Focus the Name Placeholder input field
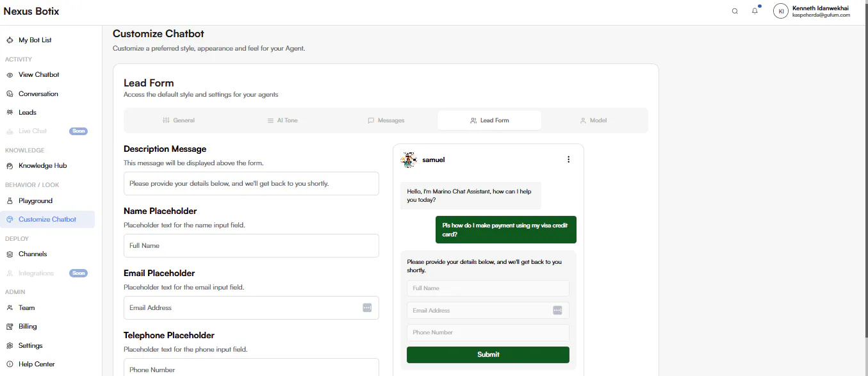Image resolution: width=868 pixels, height=376 pixels. click(x=251, y=246)
